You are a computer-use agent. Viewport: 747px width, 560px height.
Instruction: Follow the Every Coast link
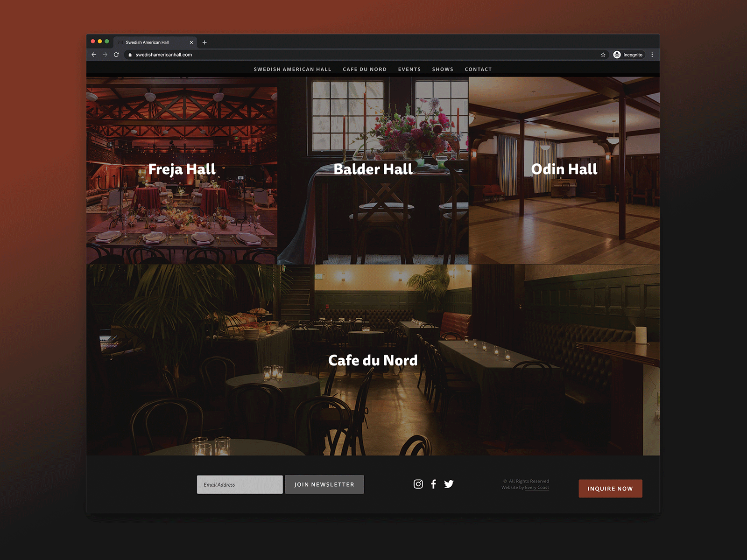537,488
